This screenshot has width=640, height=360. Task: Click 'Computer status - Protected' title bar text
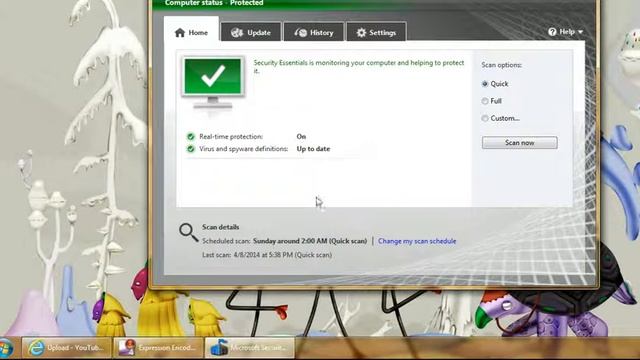click(x=214, y=3)
